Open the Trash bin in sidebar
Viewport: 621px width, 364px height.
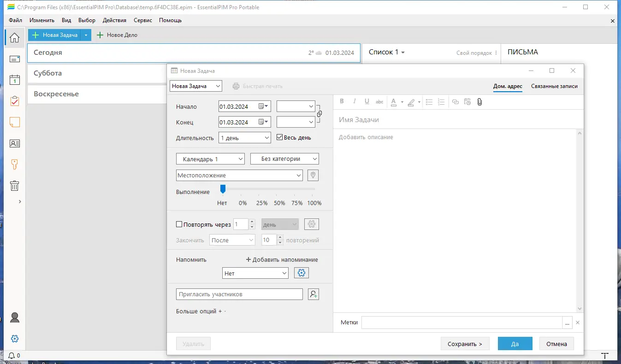[15, 186]
